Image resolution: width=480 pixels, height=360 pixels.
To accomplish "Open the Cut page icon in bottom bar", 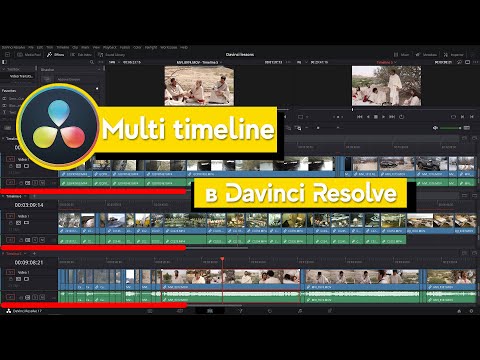I will (180, 311).
